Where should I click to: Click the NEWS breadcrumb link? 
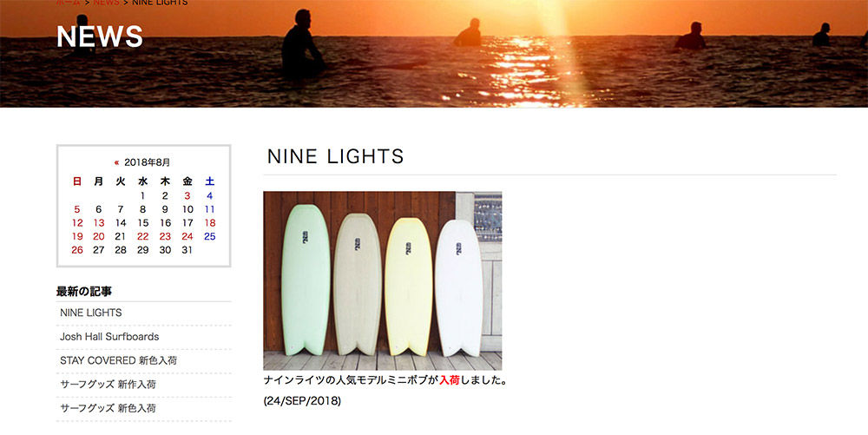pos(106,3)
